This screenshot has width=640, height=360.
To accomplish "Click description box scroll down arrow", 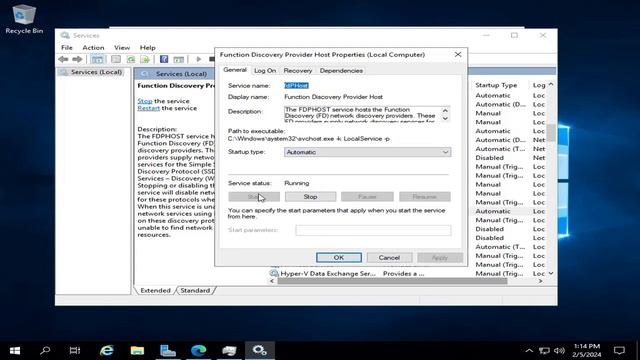I will pos(445,118).
